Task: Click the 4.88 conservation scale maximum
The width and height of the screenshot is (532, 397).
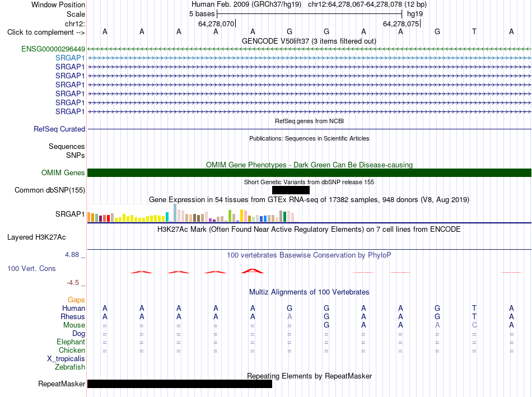Action: [x=72, y=254]
